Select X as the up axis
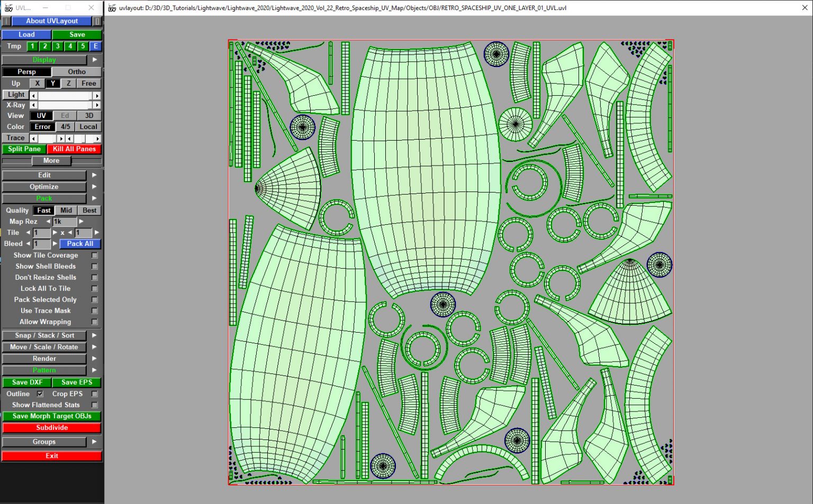The height and width of the screenshot is (504, 813). point(37,83)
